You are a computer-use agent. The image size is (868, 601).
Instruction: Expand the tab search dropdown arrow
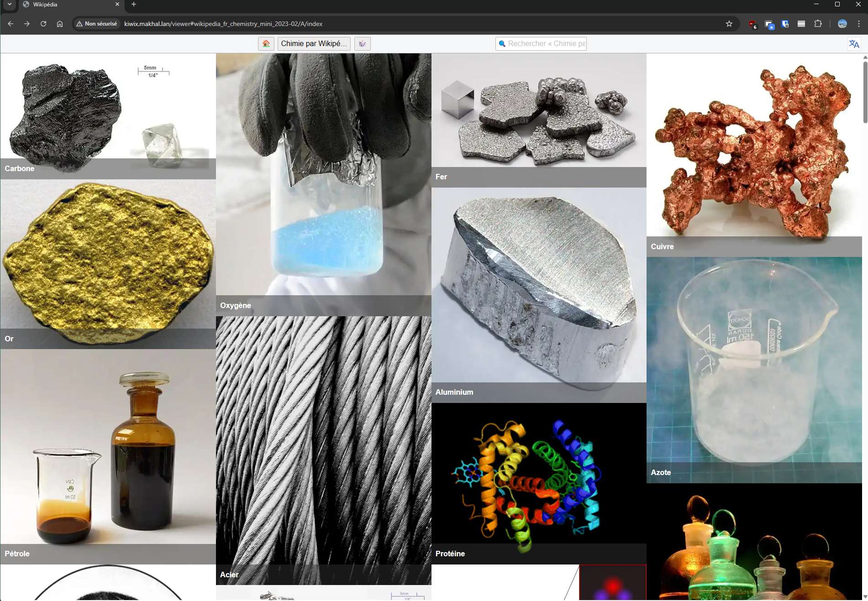tap(10, 5)
